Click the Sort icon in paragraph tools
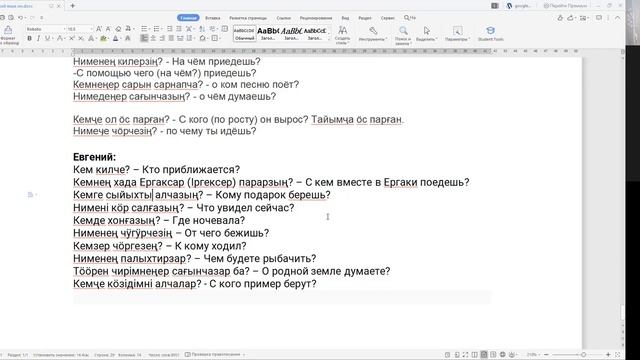The width and height of the screenshot is (640, 360). [x=202, y=29]
